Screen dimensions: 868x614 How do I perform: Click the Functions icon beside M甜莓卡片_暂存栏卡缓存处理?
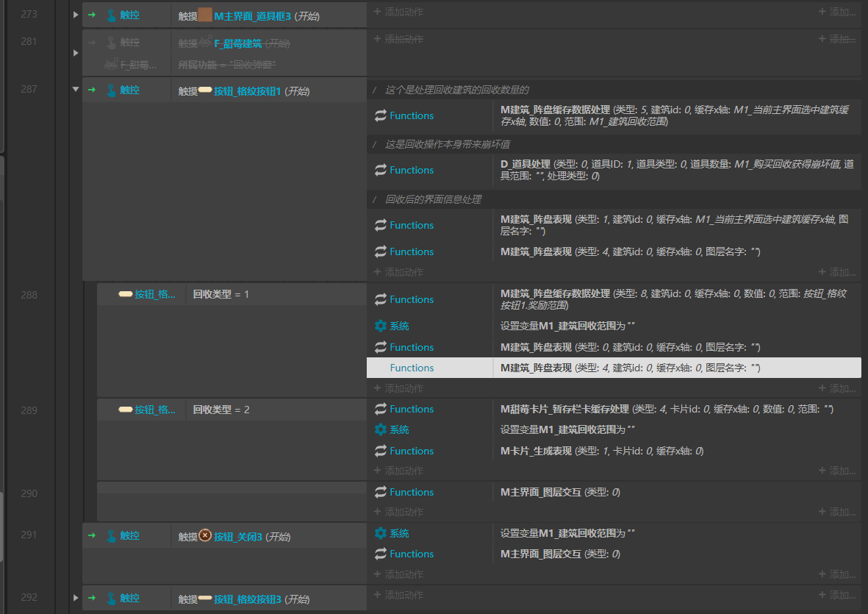pos(380,409)
